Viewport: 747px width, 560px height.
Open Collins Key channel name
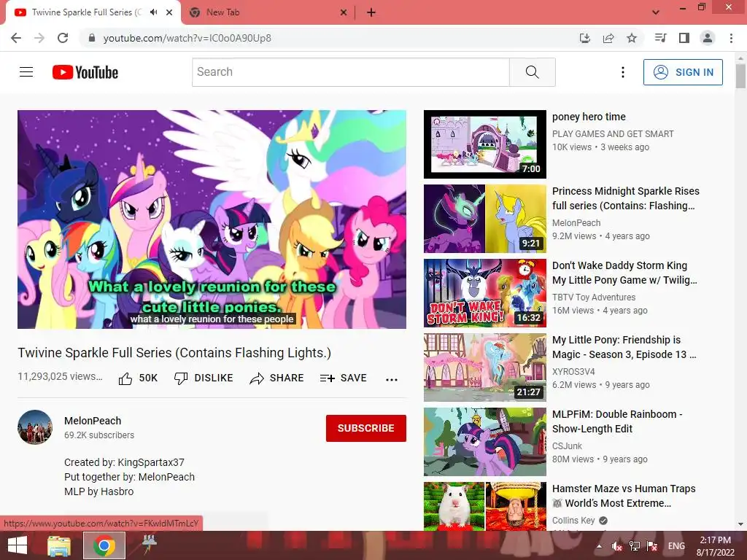pos(573,521)
